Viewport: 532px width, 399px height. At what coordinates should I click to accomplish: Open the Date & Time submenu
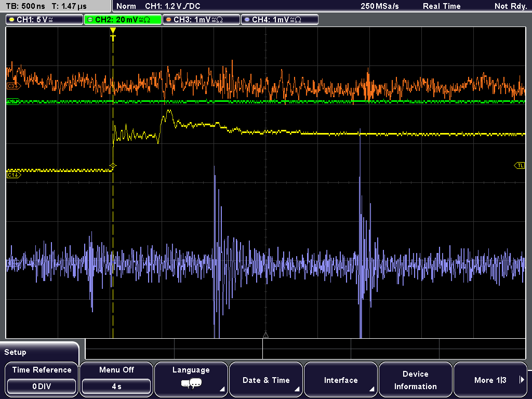(x=266, y=379)
